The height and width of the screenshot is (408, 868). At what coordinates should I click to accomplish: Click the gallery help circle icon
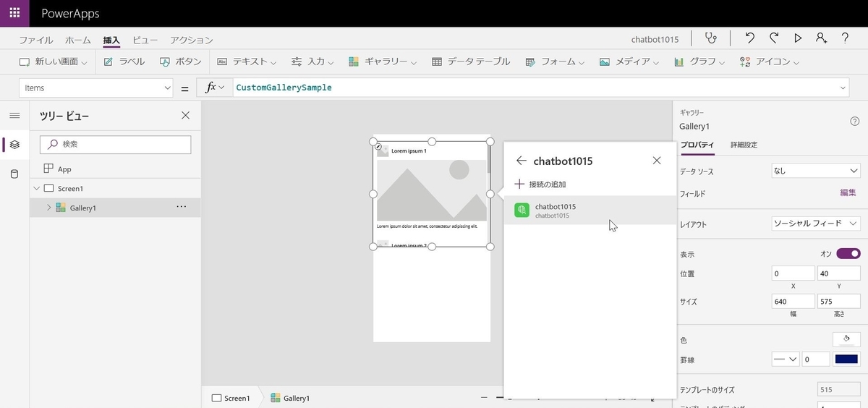(x=855, y=121)
